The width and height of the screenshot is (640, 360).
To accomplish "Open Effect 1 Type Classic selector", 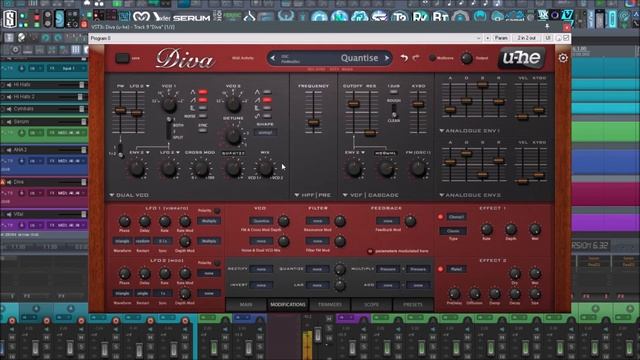I will point(453,231).
